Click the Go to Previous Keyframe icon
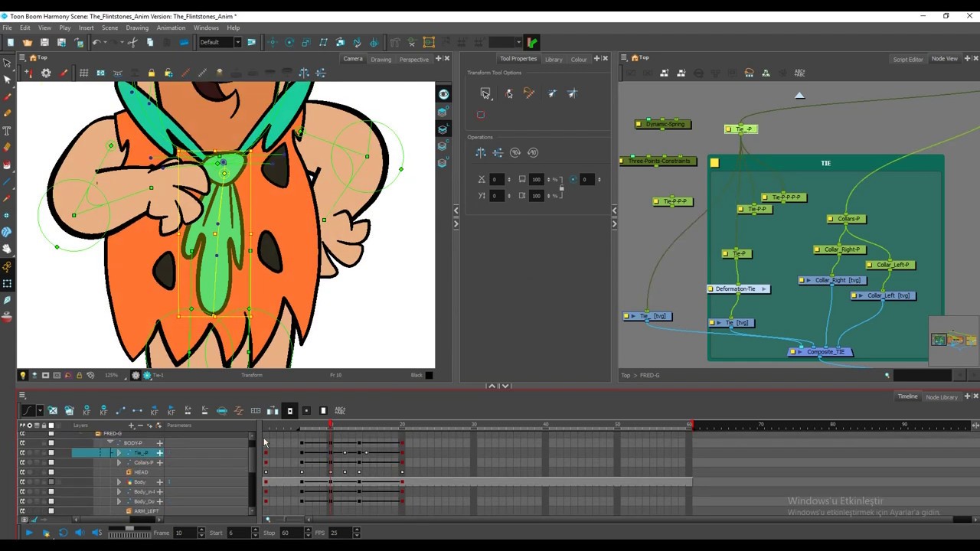Image resolution: width=980 pixels, height=551 pixels. 154,411
